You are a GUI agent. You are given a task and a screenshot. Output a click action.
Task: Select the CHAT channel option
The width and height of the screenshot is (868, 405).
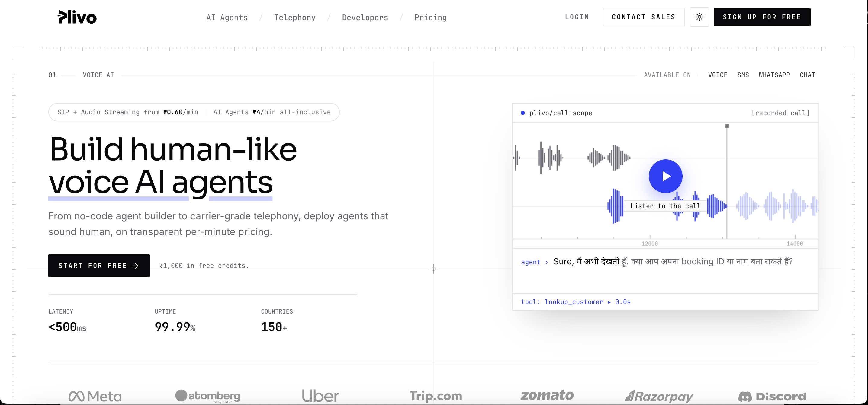coord(807,75)
